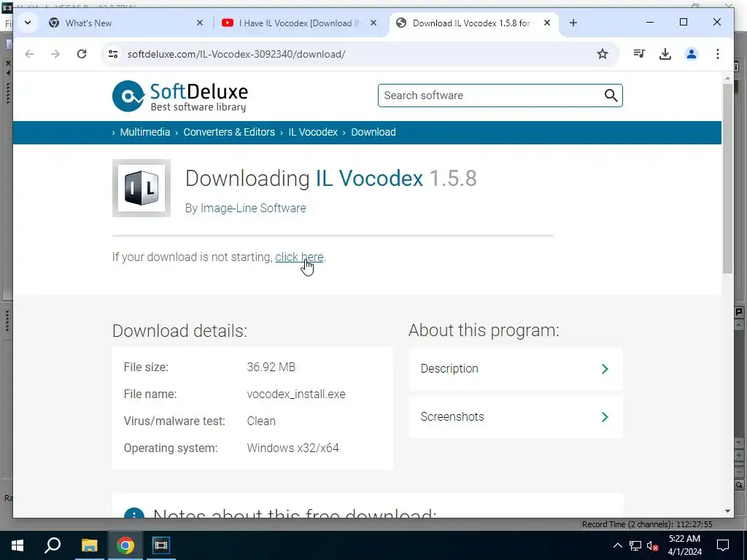Open a new tab with the plus button
The image size is (747, 560).
click(573, 23)
